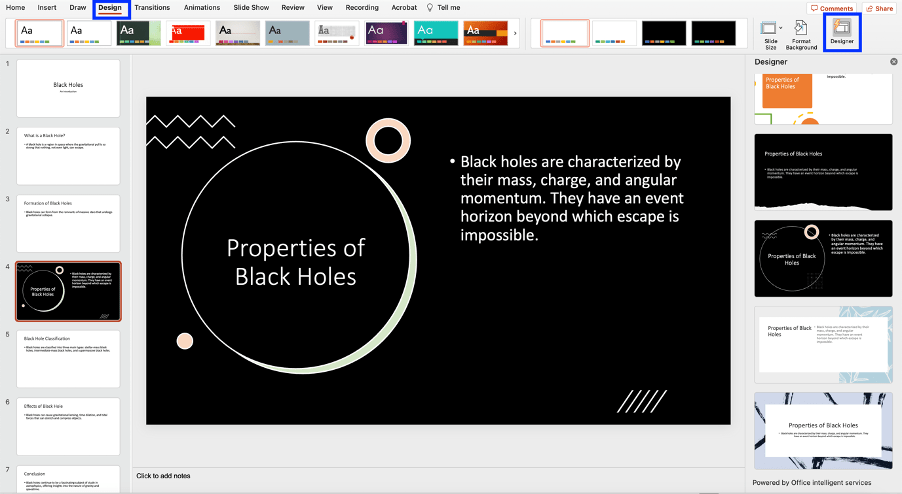Choose the second white variant
This screenshot has height=494, width=902.
(614, 33)
